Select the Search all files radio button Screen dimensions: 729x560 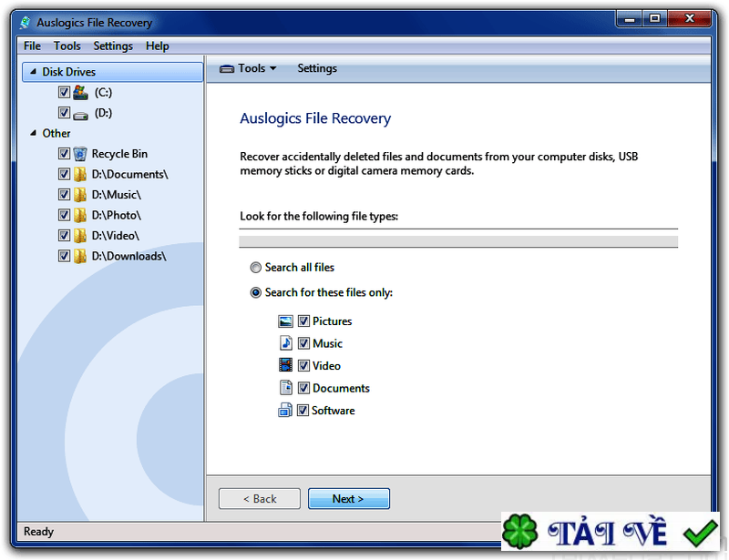[256, 268]
